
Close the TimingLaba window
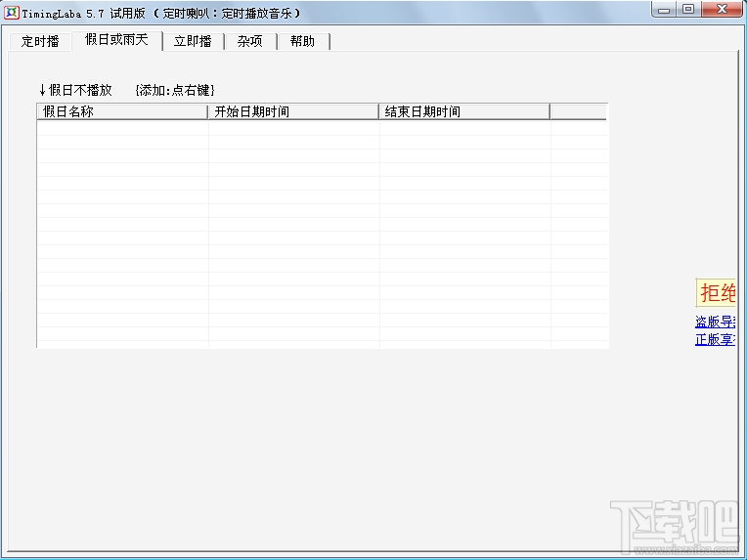[722, 9]
